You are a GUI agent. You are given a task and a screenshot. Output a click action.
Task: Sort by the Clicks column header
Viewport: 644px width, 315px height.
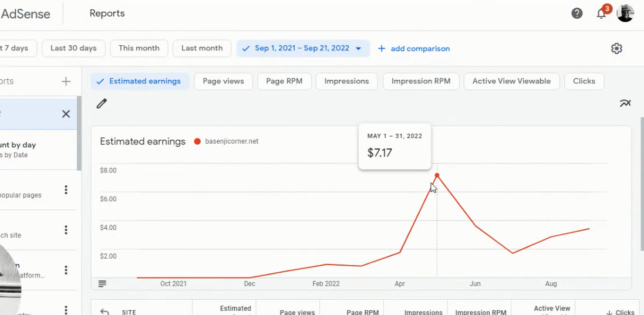click(620, 312)
